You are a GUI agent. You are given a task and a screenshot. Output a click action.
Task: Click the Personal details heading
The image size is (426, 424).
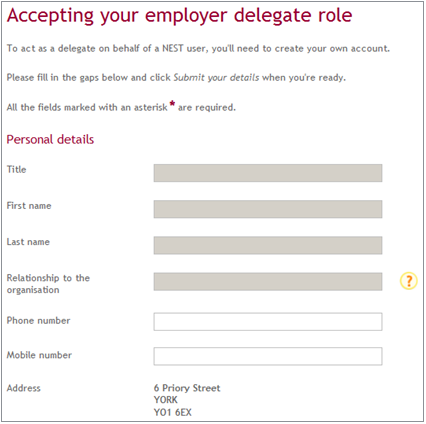click(x=50, y=139)
